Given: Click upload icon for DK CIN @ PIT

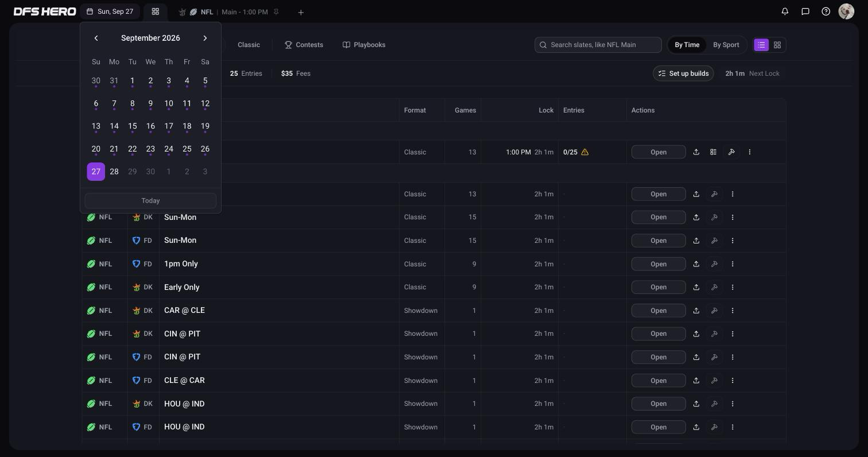Looking at the screenshot, I should pos(696,334).
